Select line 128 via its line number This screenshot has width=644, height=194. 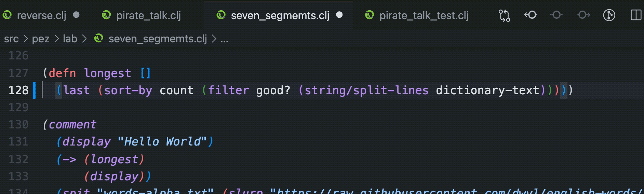[18, 90]
